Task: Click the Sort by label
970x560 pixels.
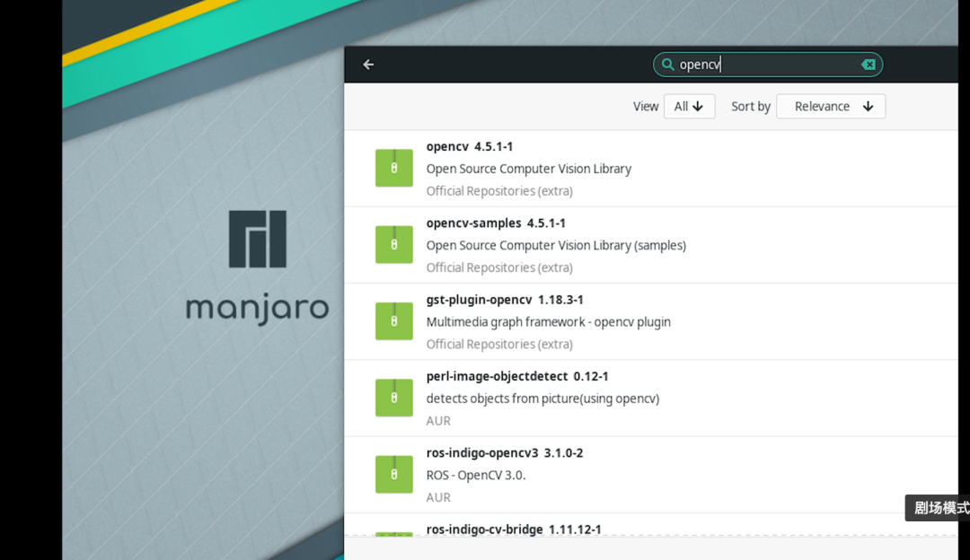Action: (750, 106)
